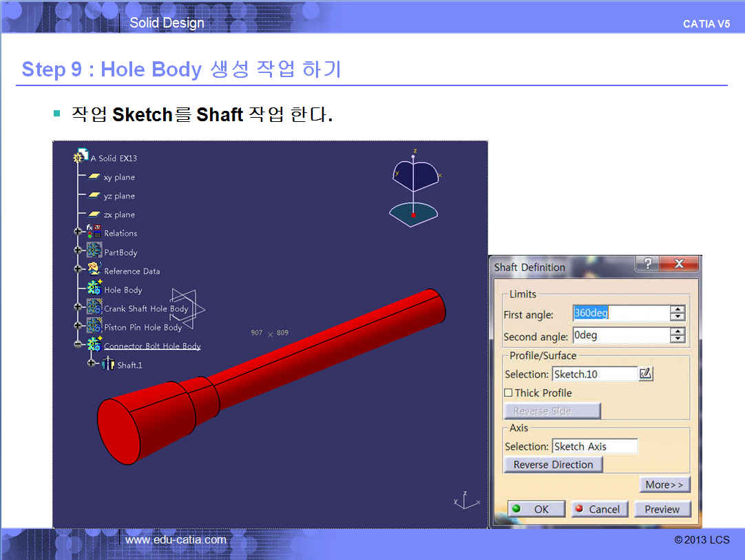
Task: Click the Shaft.1 feature icon in tree
Action: (x=108, y=364)
